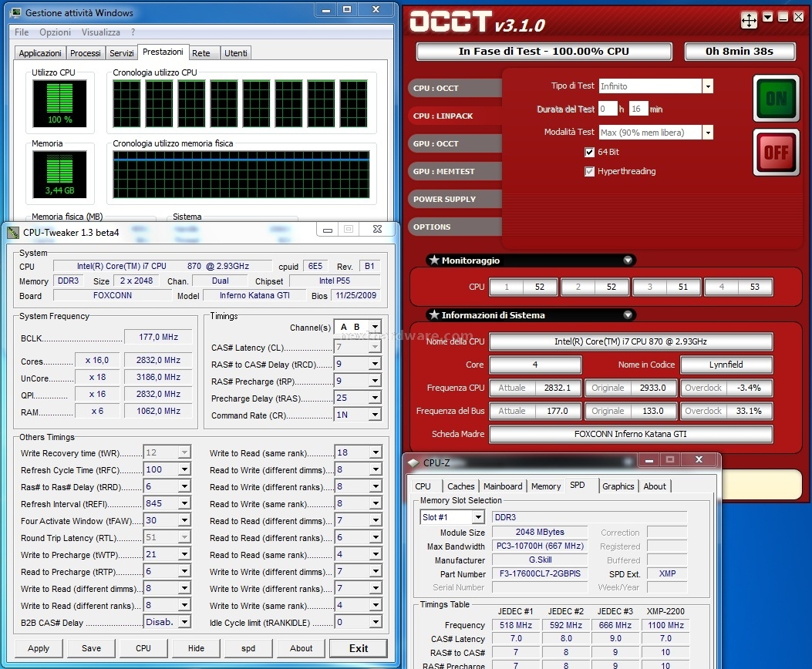The width and height of the screenshot is (812, 669).
Task: Switch to the Processi tab
Action: pos(86,53)
